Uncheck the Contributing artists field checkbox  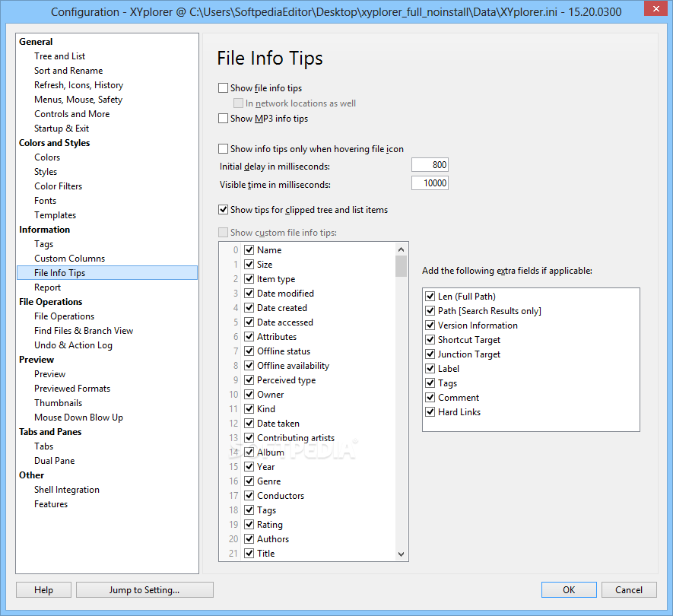coord(249,438)
